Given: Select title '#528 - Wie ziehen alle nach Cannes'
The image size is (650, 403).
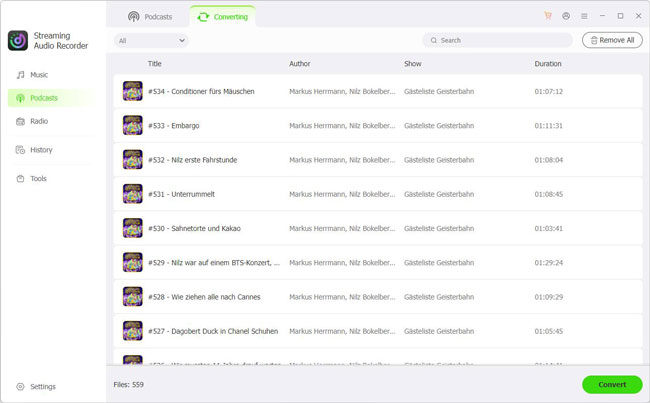Looking at the screenshot, I should (x=204, y=297).
